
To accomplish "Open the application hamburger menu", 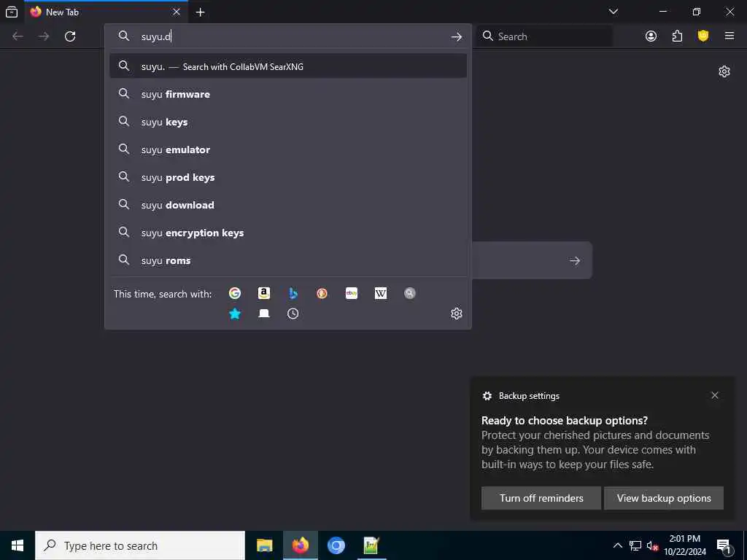I will pyautogui.click(x=729, y=36).
